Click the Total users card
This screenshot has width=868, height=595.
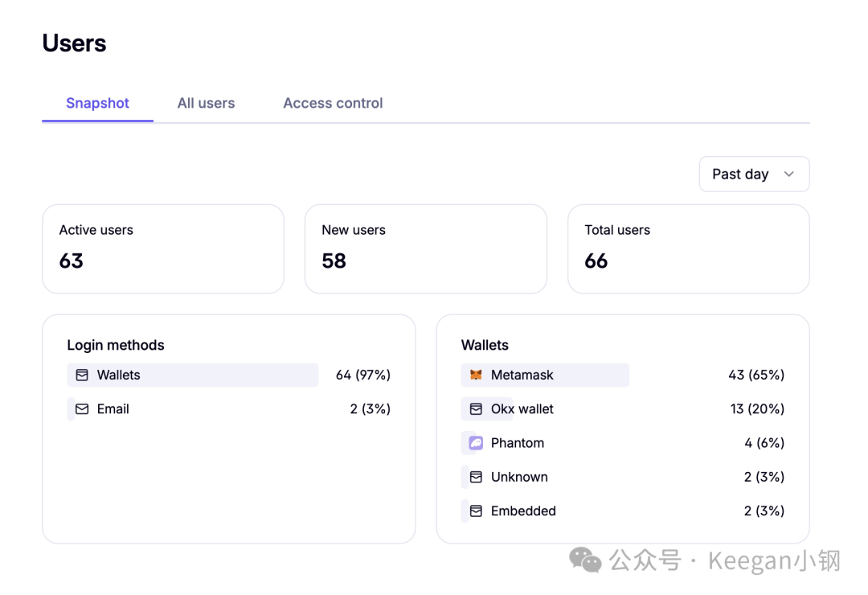coord(689,248)
